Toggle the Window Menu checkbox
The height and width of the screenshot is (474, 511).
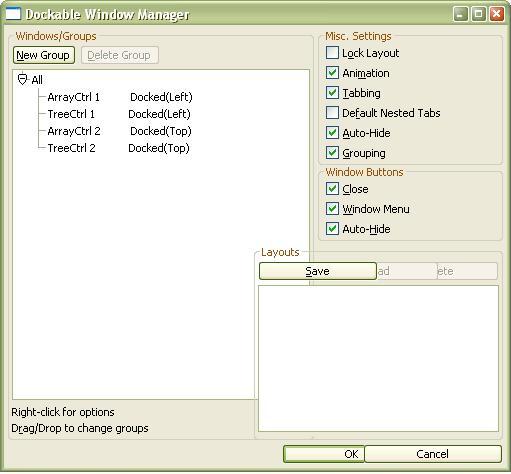coord(332,209)
